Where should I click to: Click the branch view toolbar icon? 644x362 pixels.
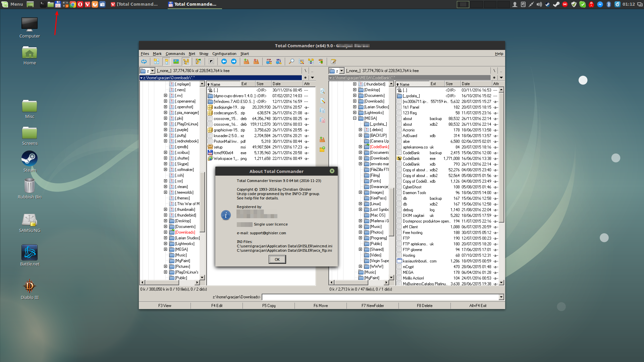[x=198, y=61]
